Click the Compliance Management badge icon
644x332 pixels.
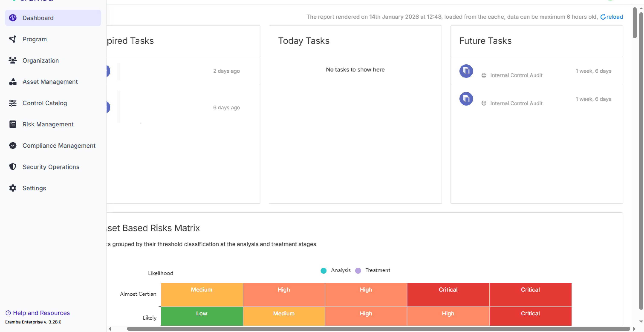pos(13,146)
